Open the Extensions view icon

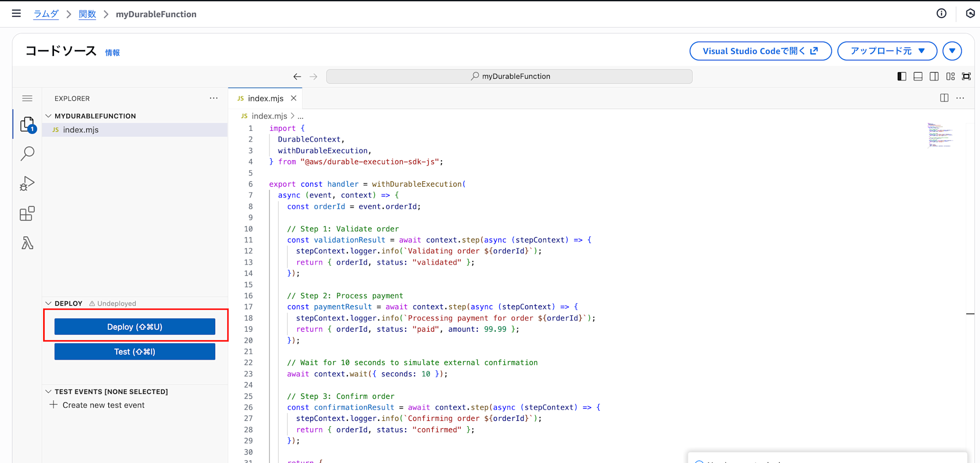click(27, 214)
